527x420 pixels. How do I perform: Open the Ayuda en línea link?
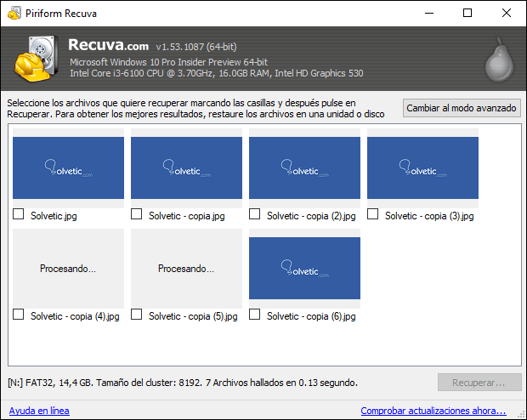(39, 411)
